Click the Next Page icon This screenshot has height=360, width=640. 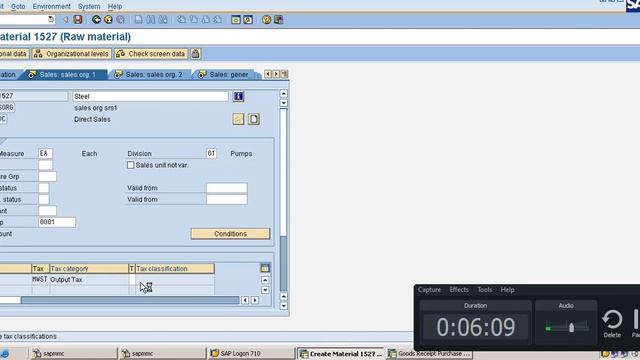[206, 20]
